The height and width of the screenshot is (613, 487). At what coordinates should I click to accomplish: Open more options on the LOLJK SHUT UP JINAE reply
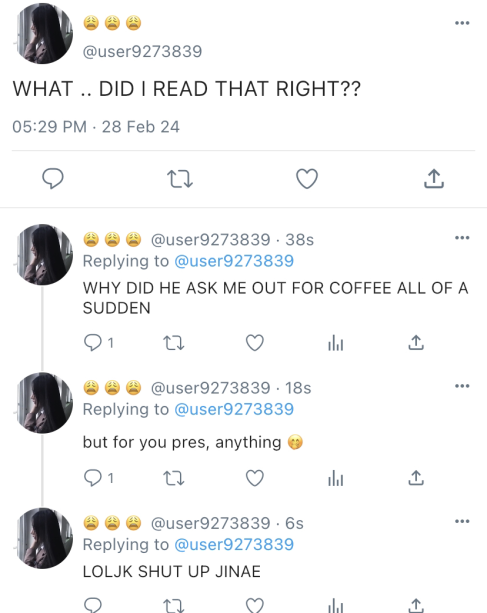[462, 521]
